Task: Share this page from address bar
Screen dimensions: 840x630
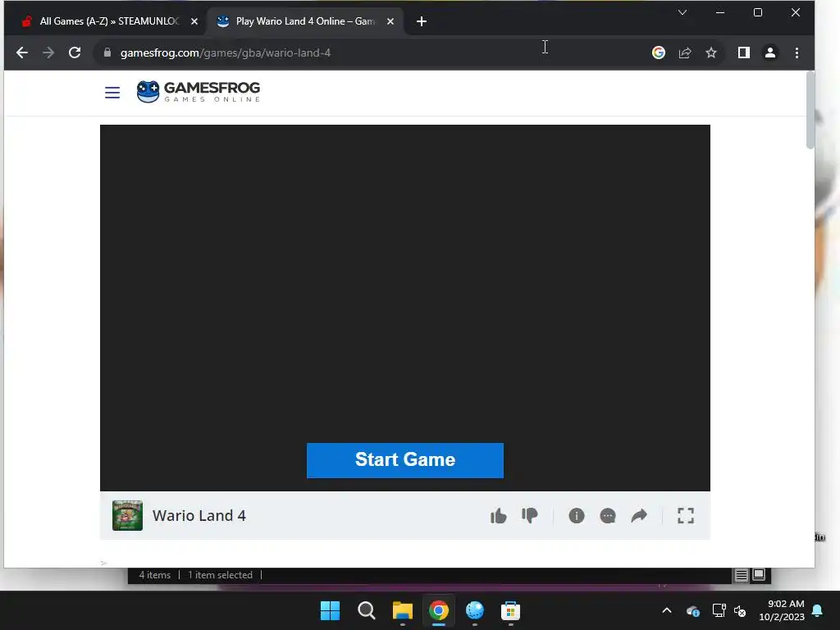Action: (685, 52)
